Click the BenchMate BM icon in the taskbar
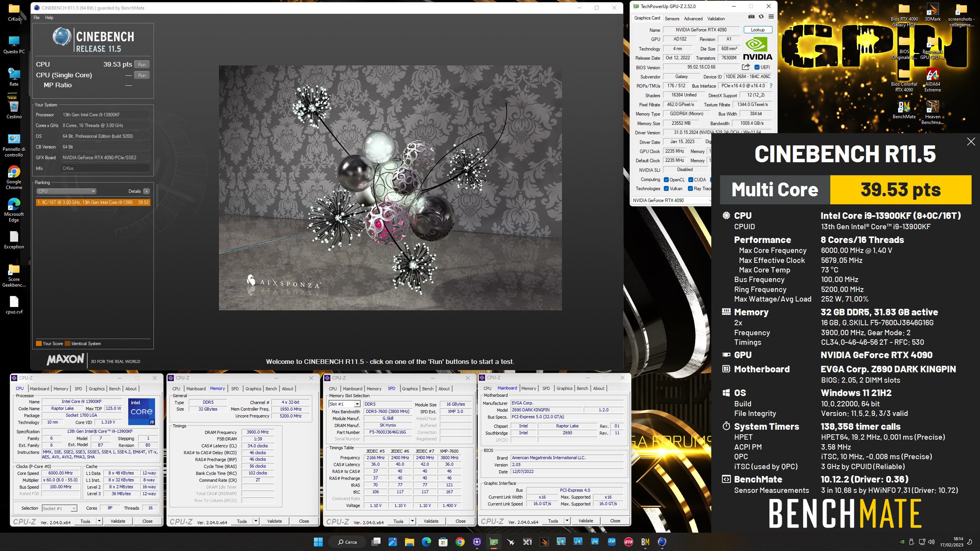The image size is (980, 551). point(645,542)
